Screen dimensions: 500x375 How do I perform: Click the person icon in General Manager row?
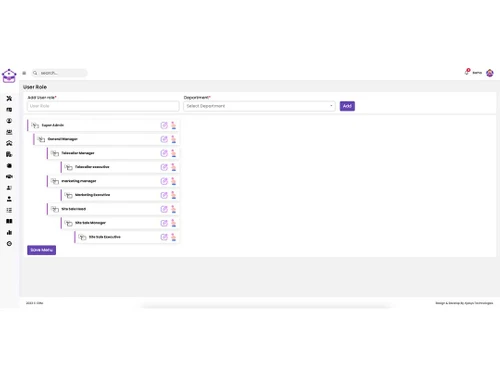click(173, 139)
